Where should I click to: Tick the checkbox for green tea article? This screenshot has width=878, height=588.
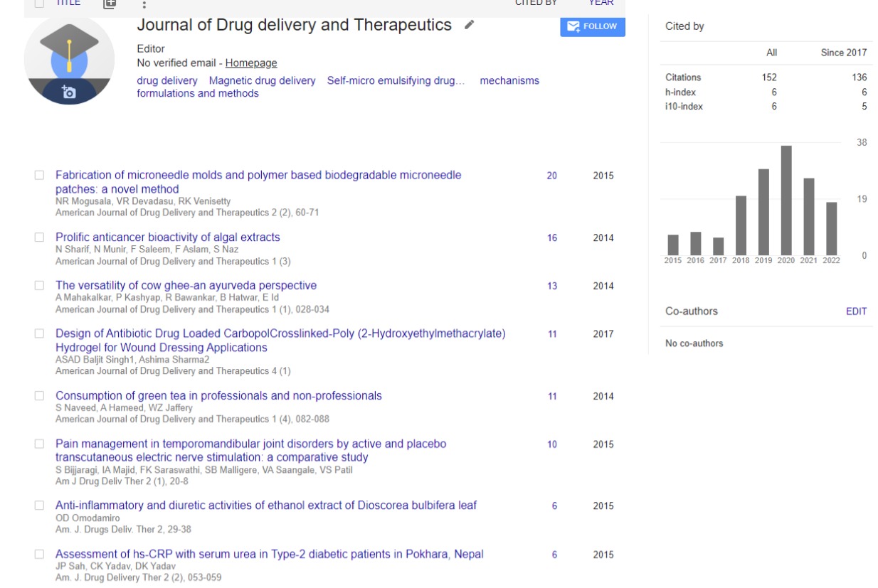click(x=39, y=396)
